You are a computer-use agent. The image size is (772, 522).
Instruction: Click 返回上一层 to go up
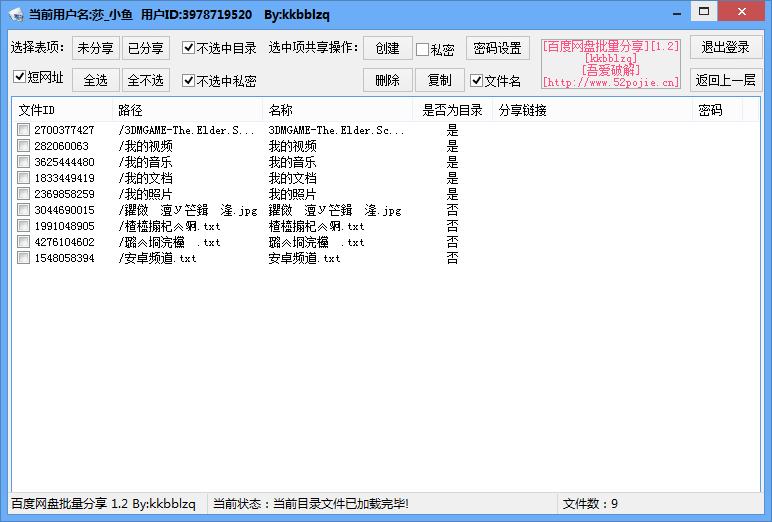click(726, 80)
